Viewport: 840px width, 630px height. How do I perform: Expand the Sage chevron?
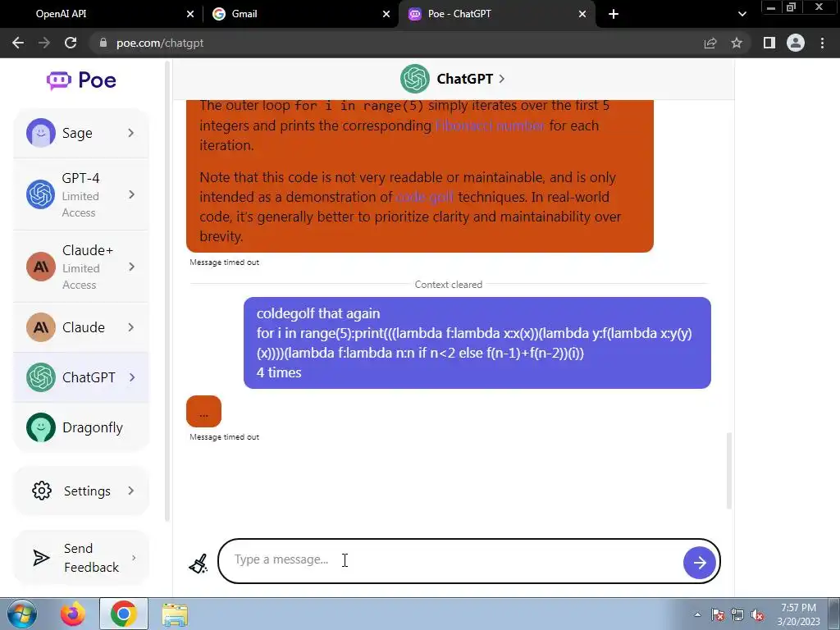click(131, 133)
